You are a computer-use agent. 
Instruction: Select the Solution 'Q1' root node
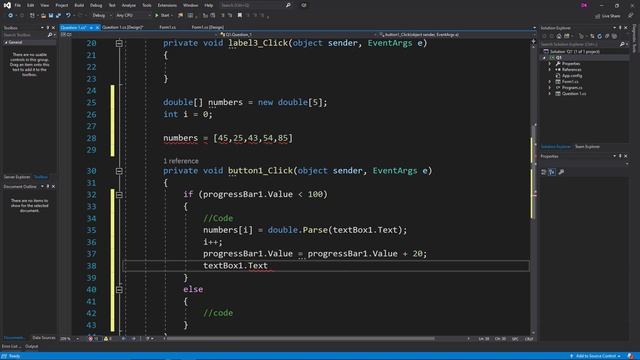(575, 51)
